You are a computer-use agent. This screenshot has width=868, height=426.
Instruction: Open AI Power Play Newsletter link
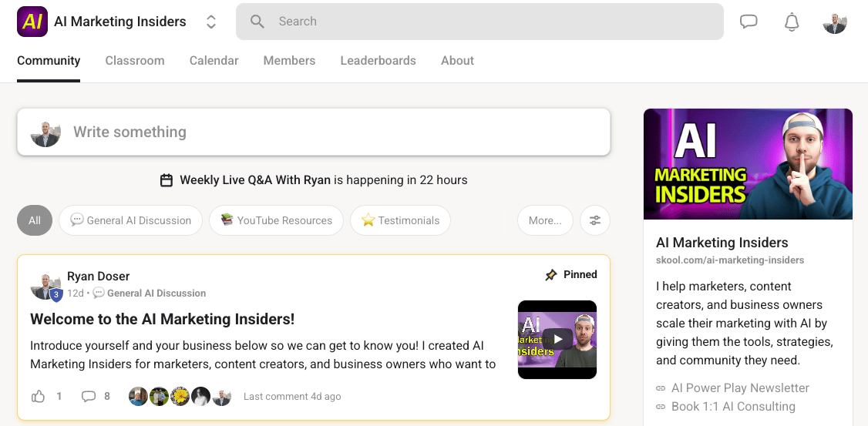[x=740, y=387]
